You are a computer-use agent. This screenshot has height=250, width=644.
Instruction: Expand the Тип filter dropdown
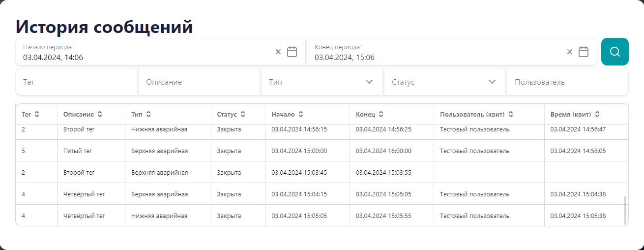[370, 82]
